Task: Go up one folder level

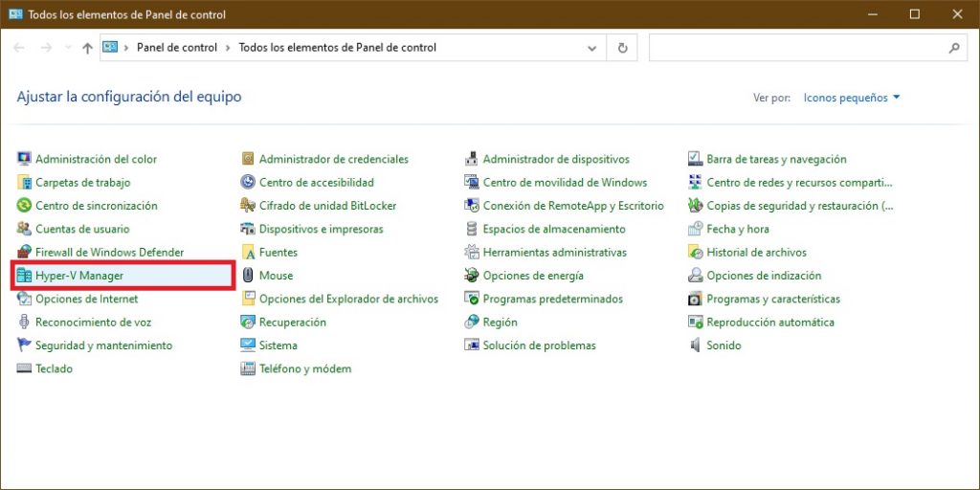Action: point(87,48)
